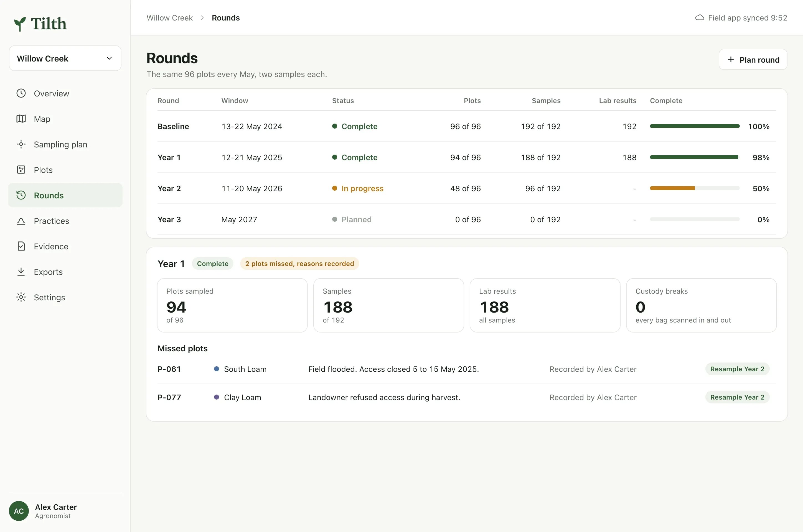The height and width of the screenshot is (532, 803).
Task: Click the Willow Creek breadcrumb link
Action: coord(169,18)
